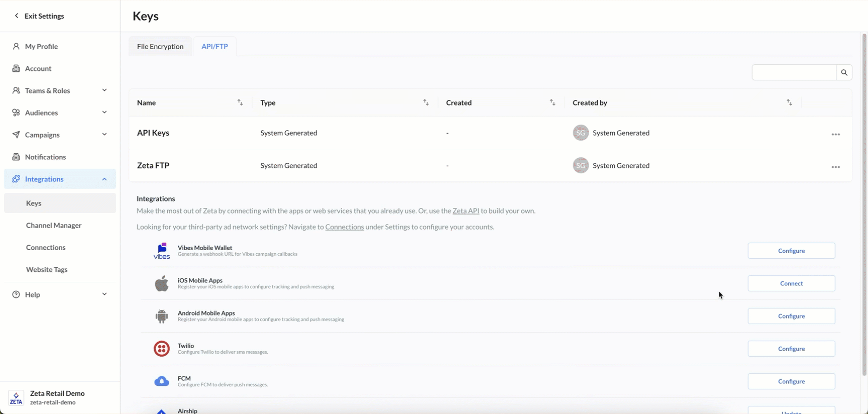Connect iOS Mobile Apps integration
Screen dimensions: 868x414
791,283
